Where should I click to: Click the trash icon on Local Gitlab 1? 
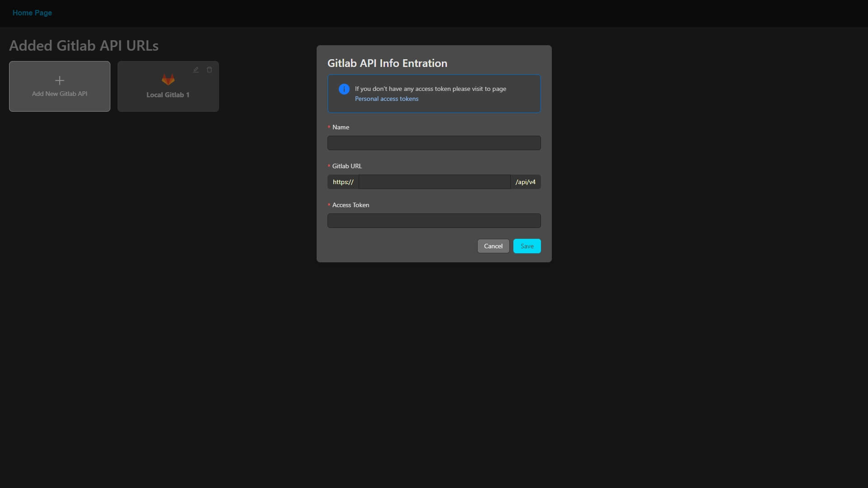tap(209, 70)
